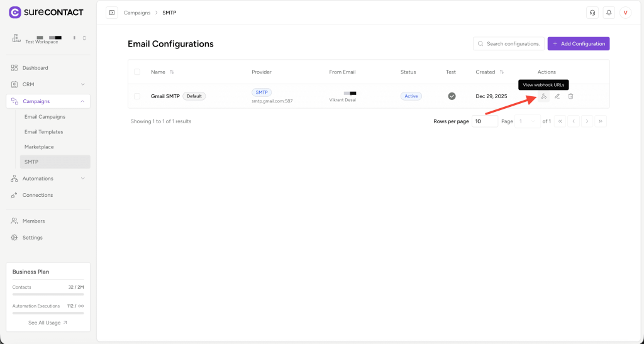Open the See All Usage link
The width and height of the screenshot is (644, 344).
pyautogui.click(x=48, y=323)
